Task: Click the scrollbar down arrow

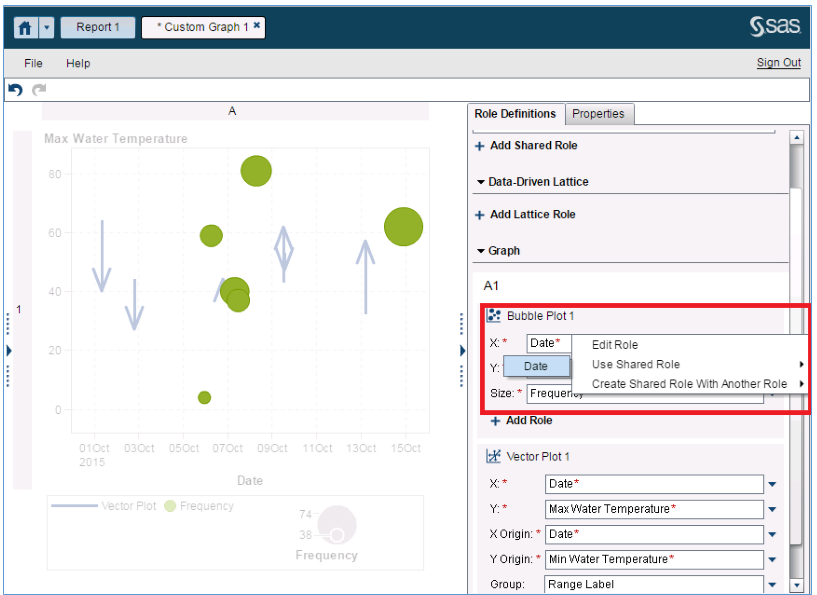Action: (x=796, y=585)
